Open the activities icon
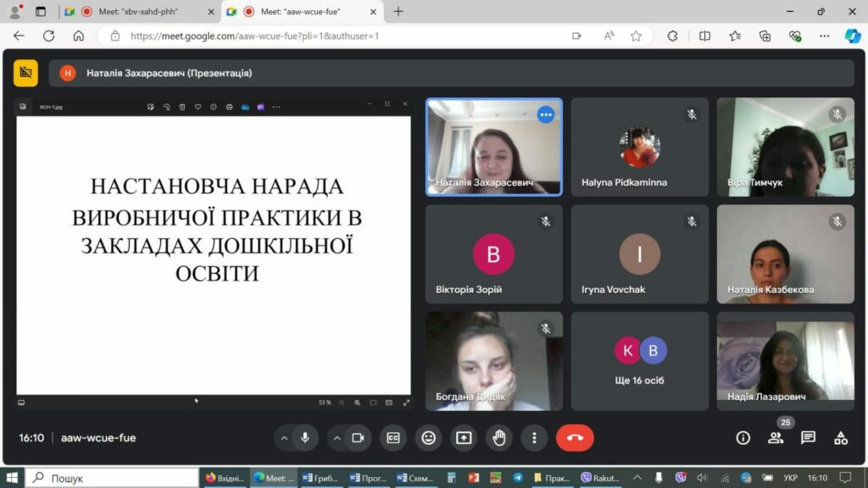868x488 pixels. [840, 438]
